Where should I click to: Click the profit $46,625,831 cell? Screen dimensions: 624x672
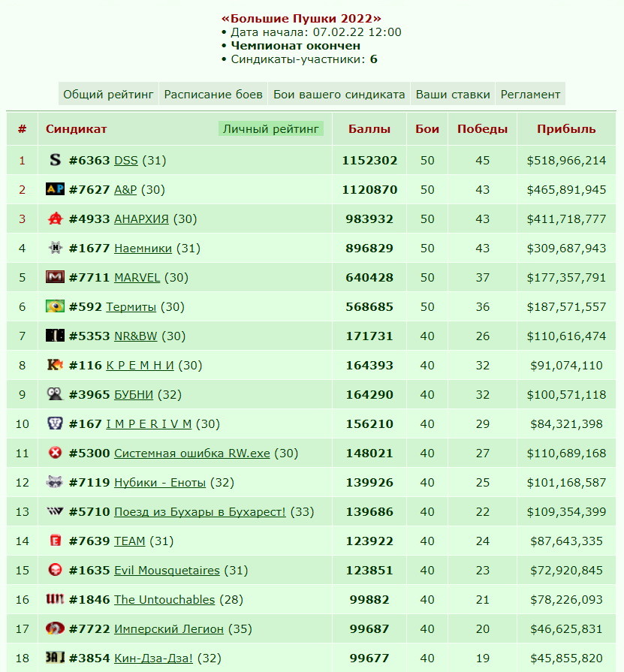tap(566, 628)
